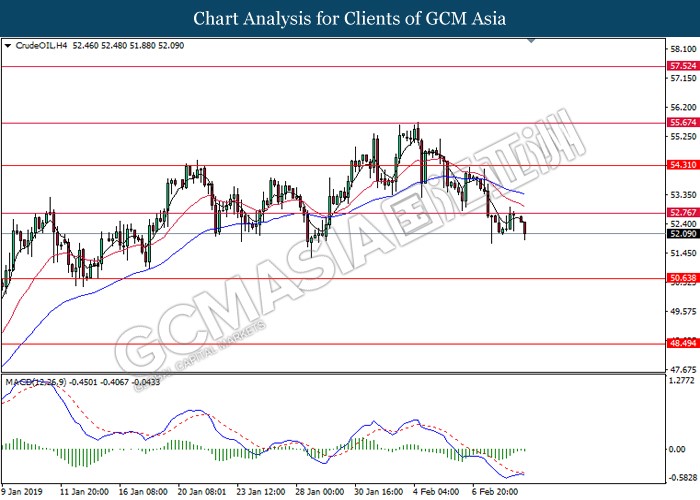Viewport: 700px width, 500px height.
Task: Click the 48.494 red price tag
Action: pyautogui.click(x=681, y=344)
